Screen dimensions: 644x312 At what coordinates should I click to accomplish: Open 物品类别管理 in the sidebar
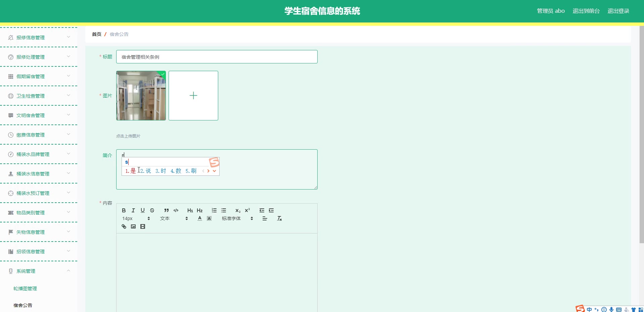tap(39, 213)
